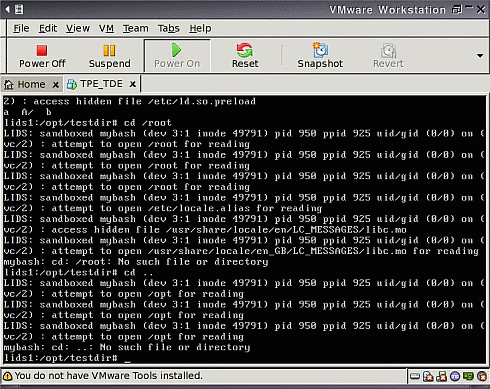Click 'You do not have VMware Tools installed.' message
This screenshot has width=490, height=389.
pyautogui.click(x=109, y=376)
